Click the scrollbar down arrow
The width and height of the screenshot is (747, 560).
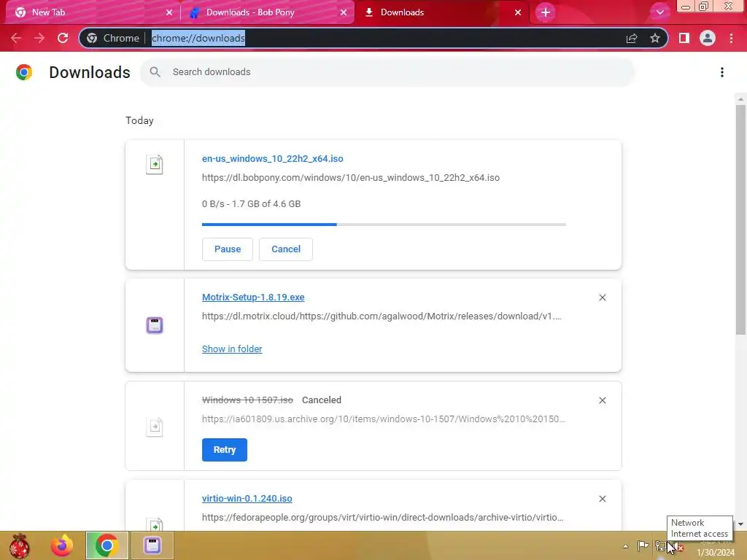tap(740, 524)
